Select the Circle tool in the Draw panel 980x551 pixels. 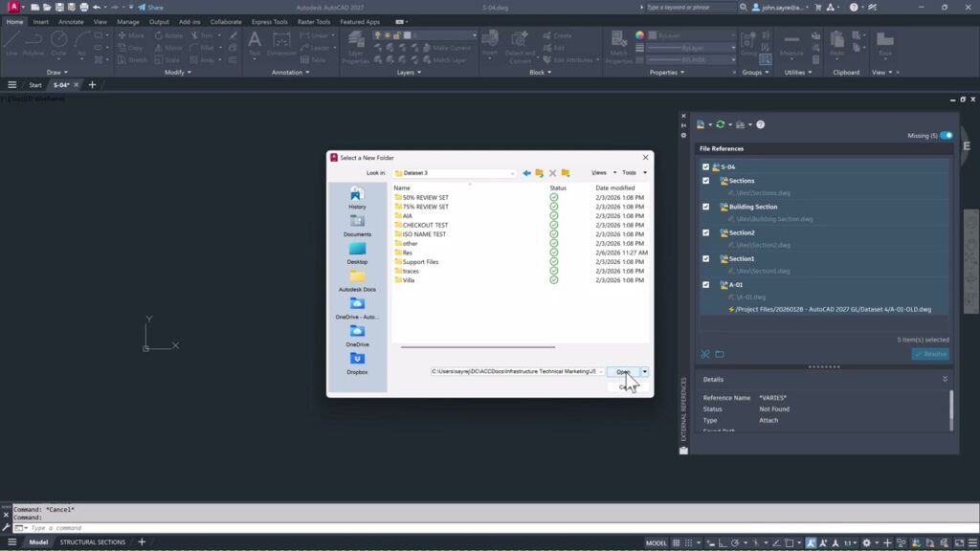pos(58,44)
